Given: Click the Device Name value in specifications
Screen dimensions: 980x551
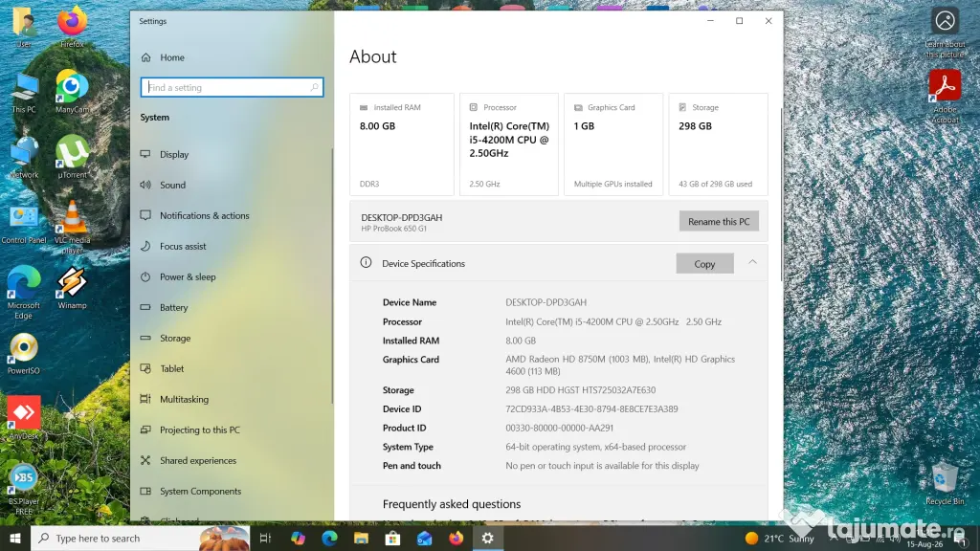Looking at the screenshot, I should 546,302.
